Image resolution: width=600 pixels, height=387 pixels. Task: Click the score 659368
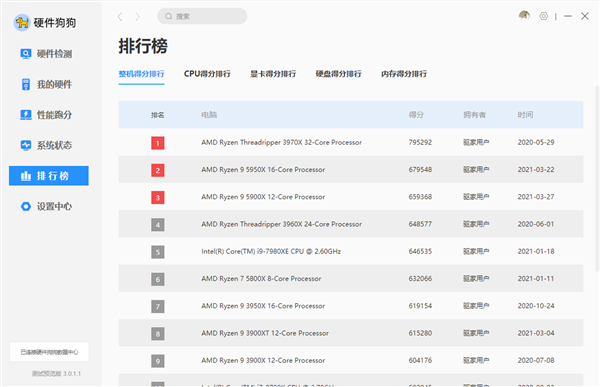click(420, 197)
